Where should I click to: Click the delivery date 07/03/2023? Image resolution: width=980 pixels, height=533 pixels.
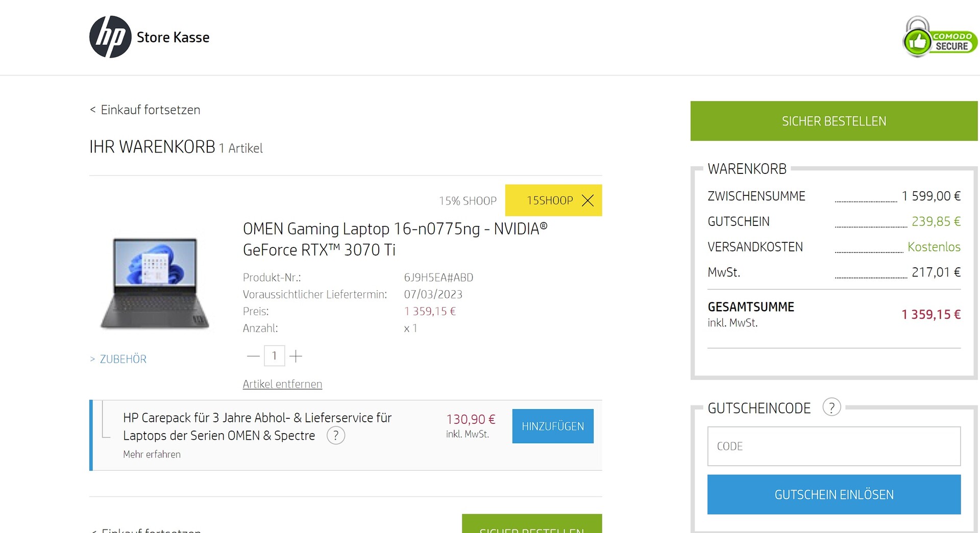[433, 294]
